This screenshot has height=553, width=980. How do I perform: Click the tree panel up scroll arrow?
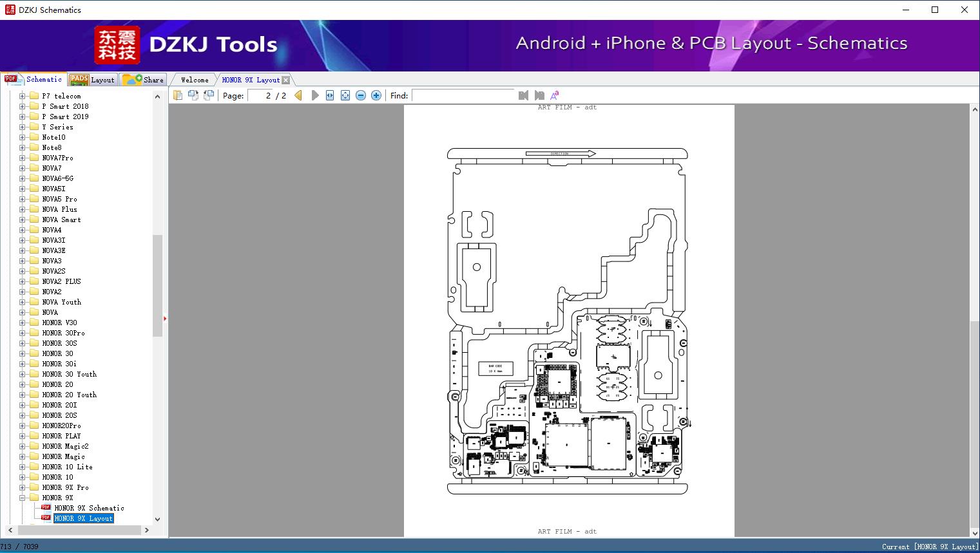coord(157,96)
